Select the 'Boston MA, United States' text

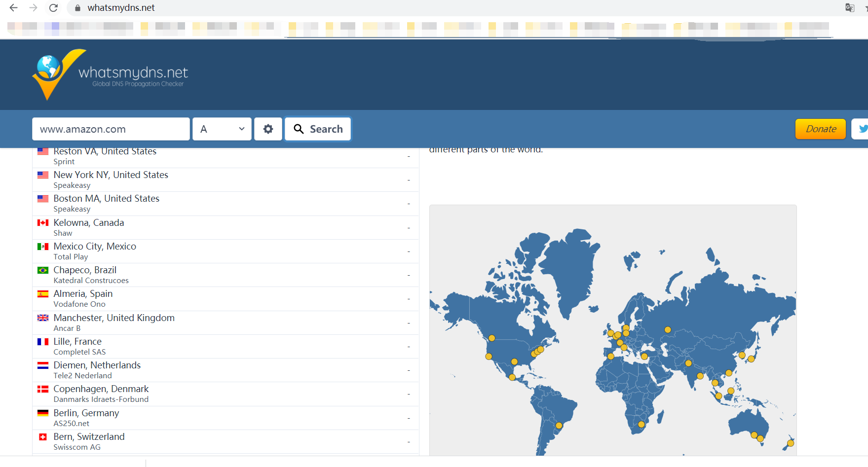pyautogui.click(x=107, y=198)
